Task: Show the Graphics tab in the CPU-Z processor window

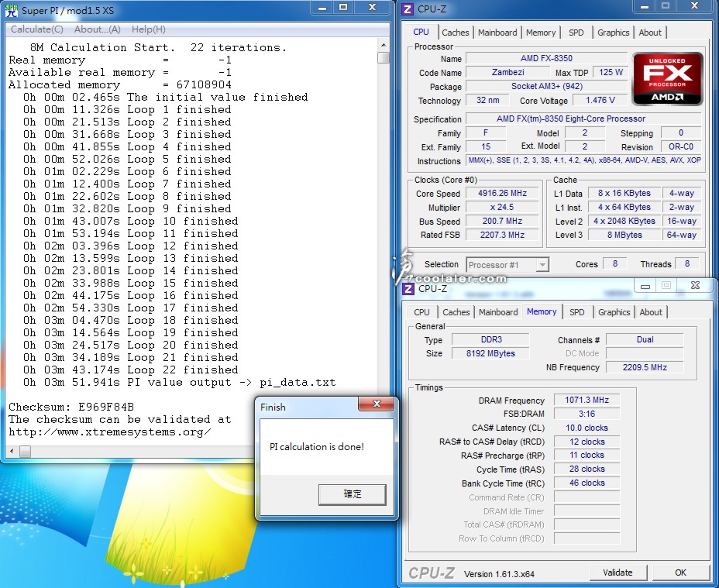Action: tap(613, 33)
